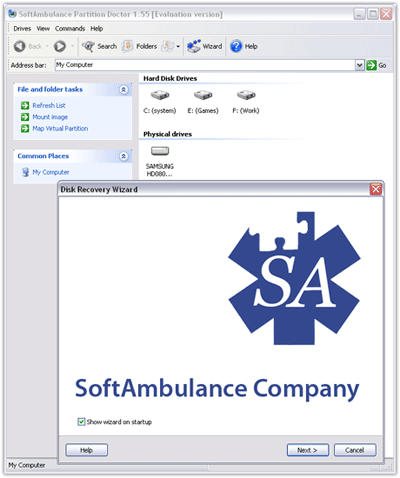Click inside the Address bar field

click(205, 65)
